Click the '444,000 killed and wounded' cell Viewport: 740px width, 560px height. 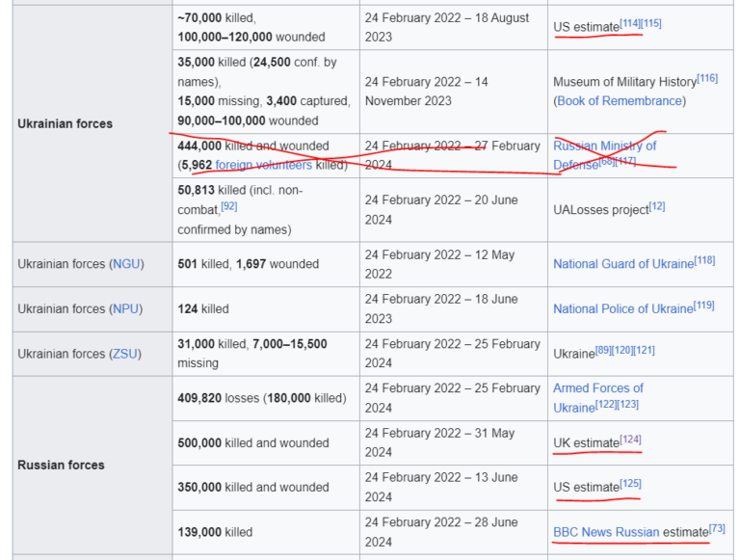266,155
